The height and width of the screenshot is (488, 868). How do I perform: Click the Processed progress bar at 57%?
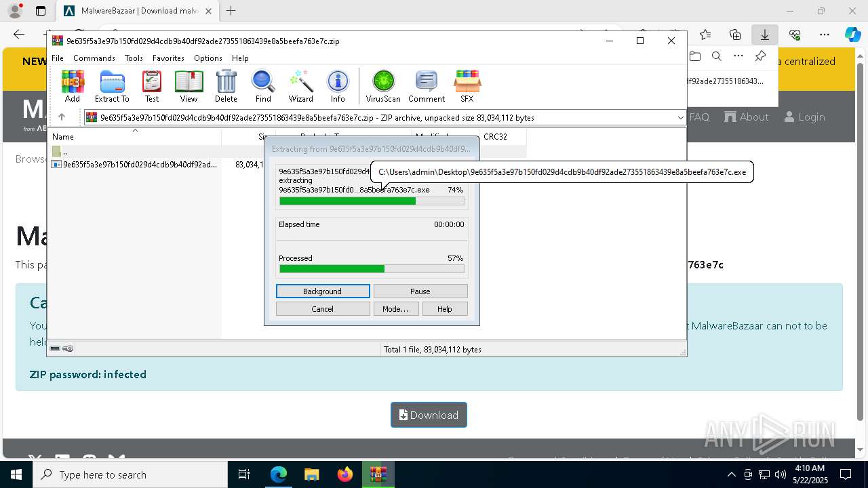coord(372,269)
